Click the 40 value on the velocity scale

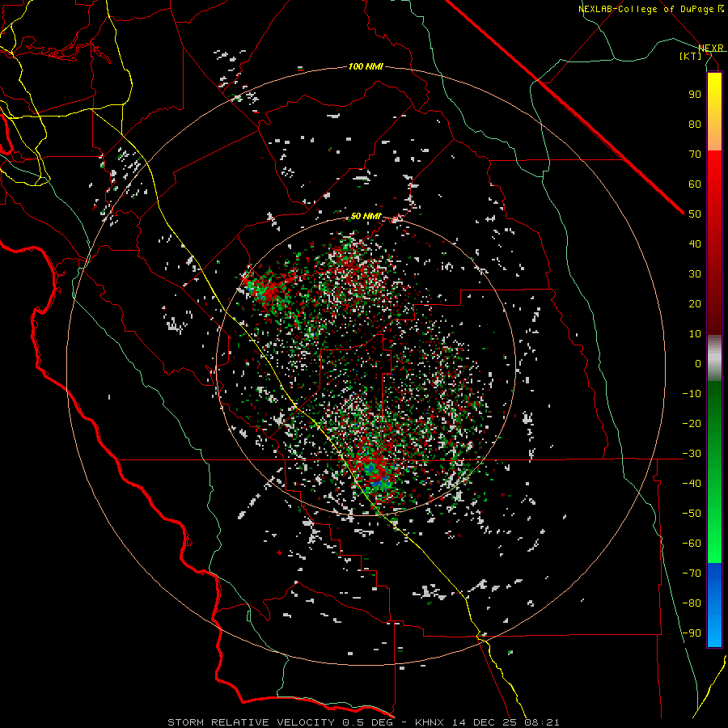tap(695, 244)
